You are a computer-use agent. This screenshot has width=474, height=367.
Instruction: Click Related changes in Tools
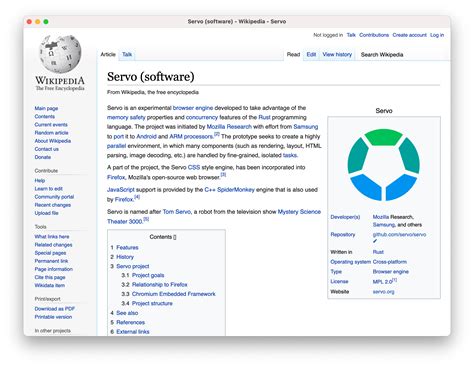[53, 245]
